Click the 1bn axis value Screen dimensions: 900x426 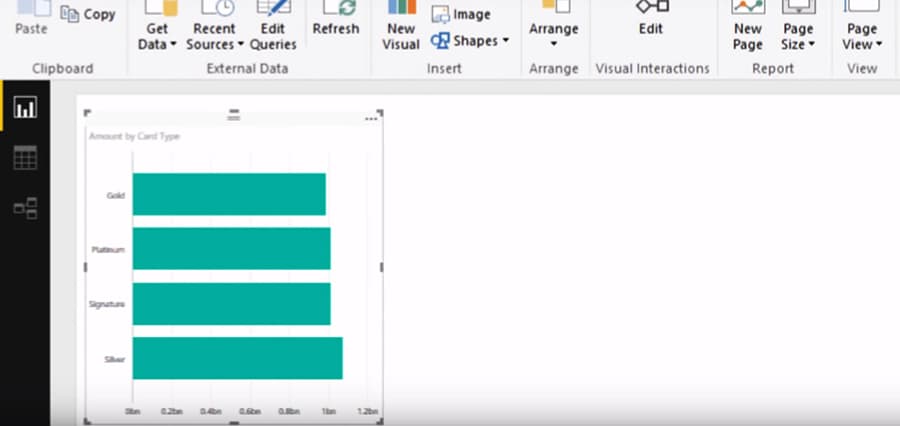pyautogui.click(x=328, y=411)
